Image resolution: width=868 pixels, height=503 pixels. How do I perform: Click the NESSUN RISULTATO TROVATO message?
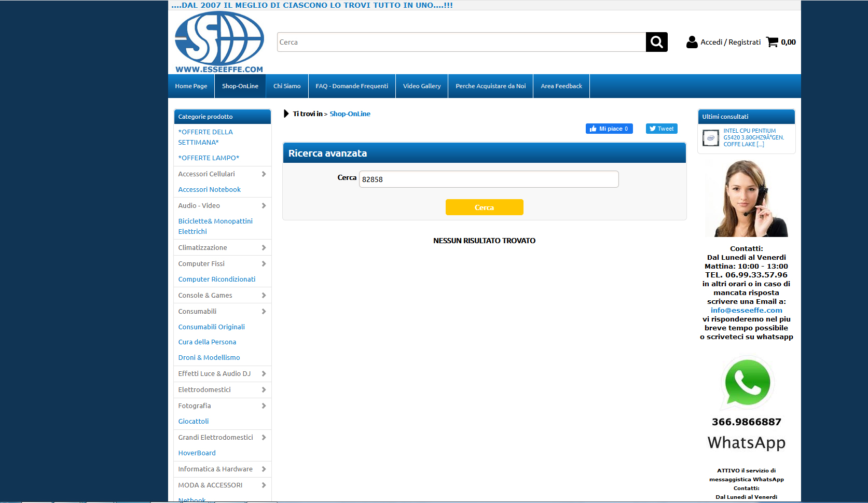pos(485,241)
